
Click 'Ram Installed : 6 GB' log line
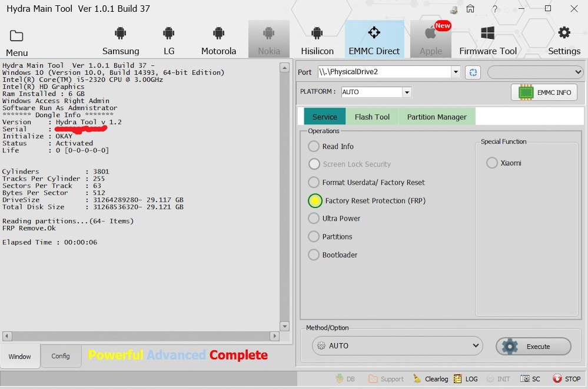click(44, 94)
